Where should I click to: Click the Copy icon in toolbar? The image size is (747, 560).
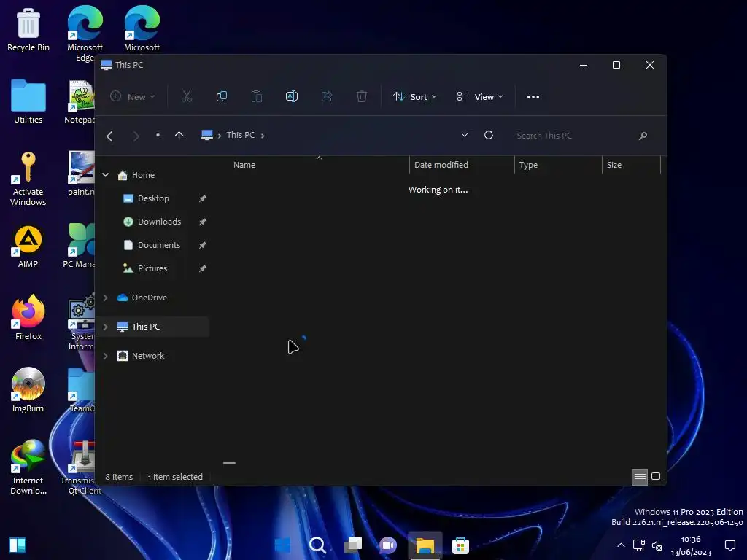tap(222, 97)
